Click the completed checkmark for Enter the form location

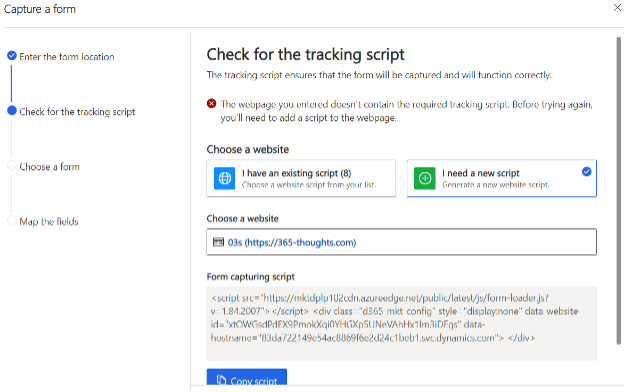click(x=12, y=55)
